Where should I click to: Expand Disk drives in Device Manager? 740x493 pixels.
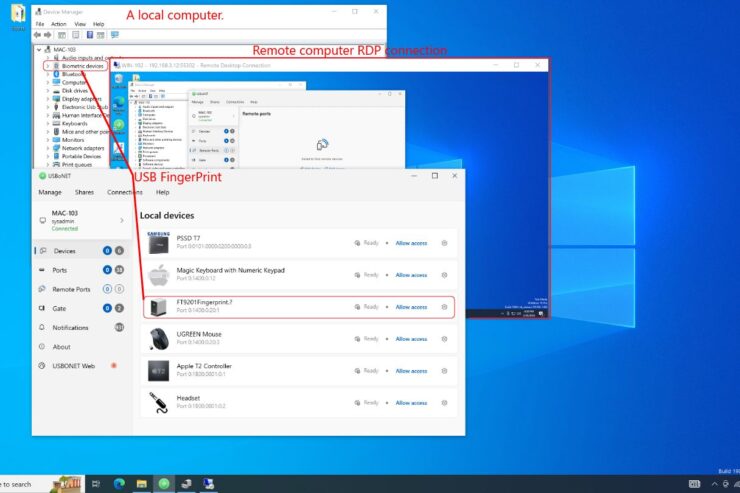pyautogui.click(x=48, y=91)
